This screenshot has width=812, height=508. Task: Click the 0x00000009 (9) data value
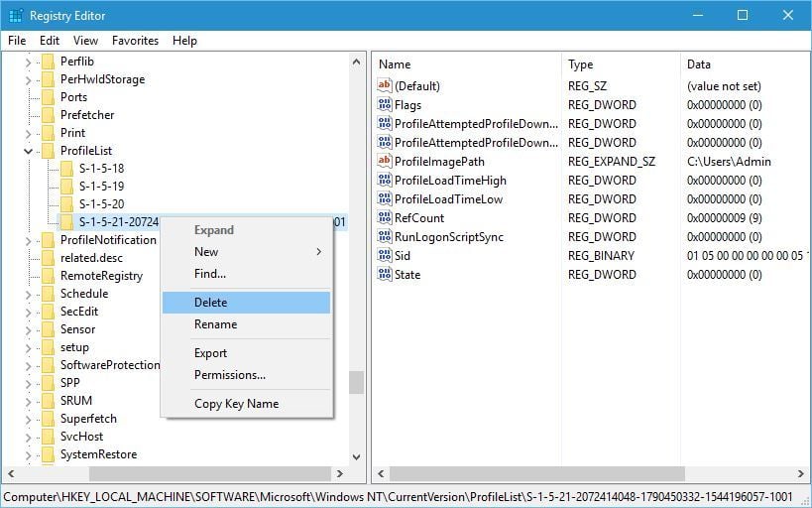pyautogui.click(x=724, y=217)
